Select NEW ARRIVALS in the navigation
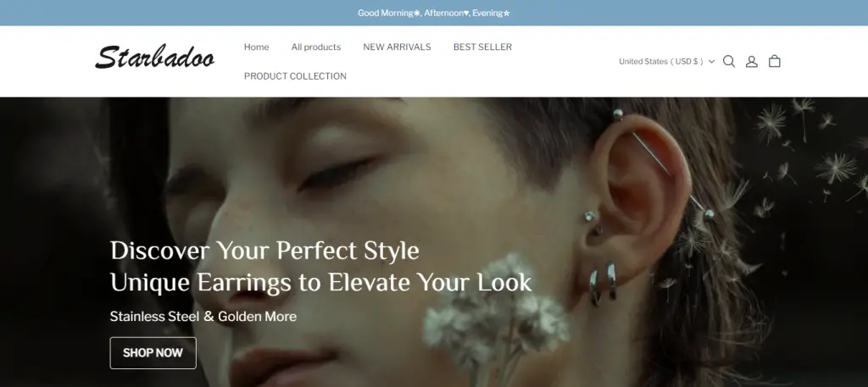Image resolution: width=868 pixels, height=387 pixels. 397,47
